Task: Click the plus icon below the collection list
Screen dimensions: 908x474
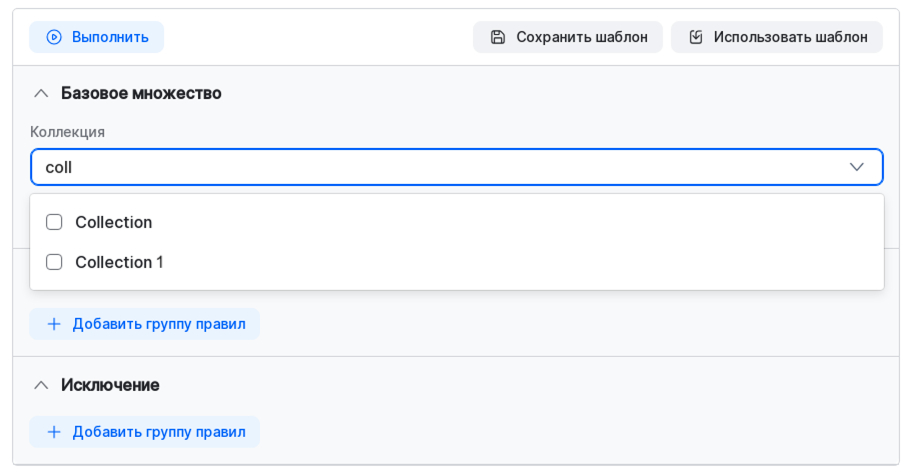Action: 54,324
